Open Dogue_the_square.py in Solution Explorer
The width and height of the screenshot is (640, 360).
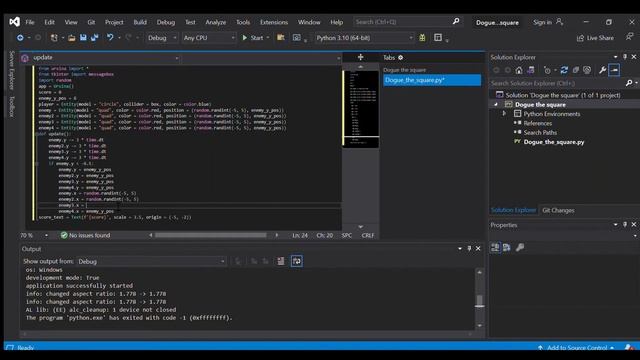coord(553,142)
